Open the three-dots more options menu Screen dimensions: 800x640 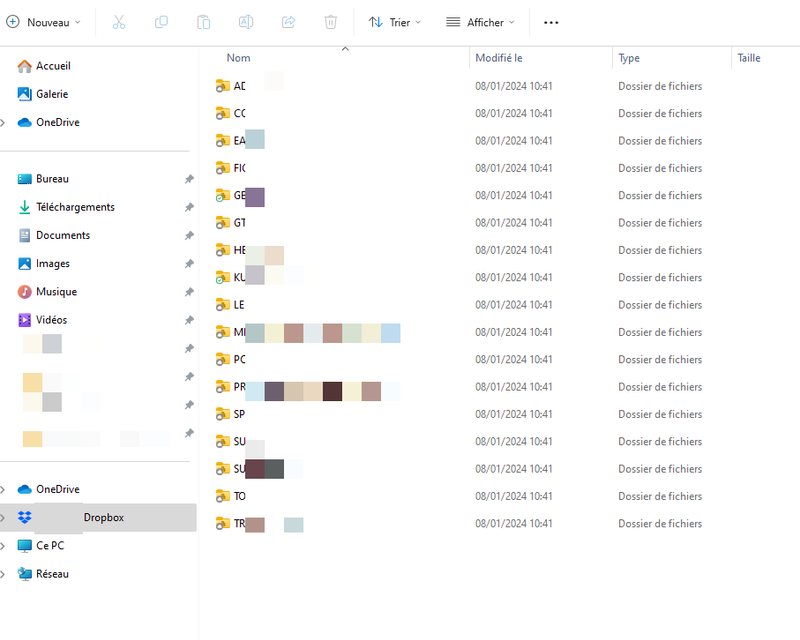(551, 22)
